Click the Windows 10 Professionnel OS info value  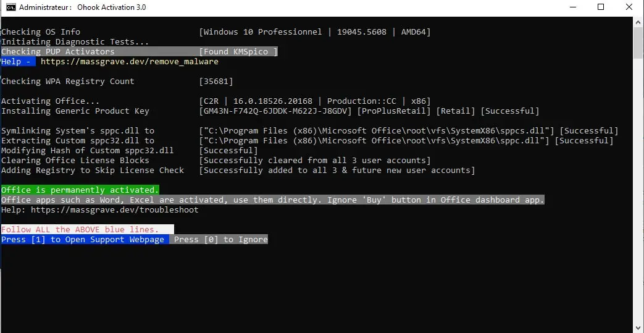315,32
